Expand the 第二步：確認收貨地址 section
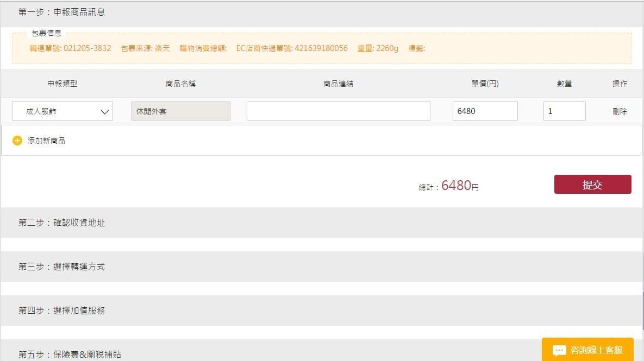The image size is (644, 361). 62,223
